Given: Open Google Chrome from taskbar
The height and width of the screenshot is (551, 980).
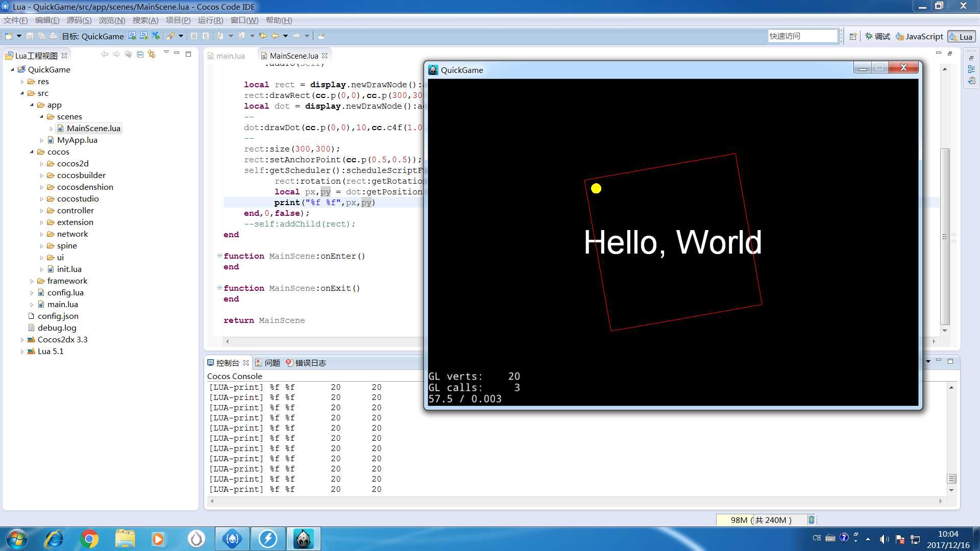Looking at the screenshot, I should point(89,539).
